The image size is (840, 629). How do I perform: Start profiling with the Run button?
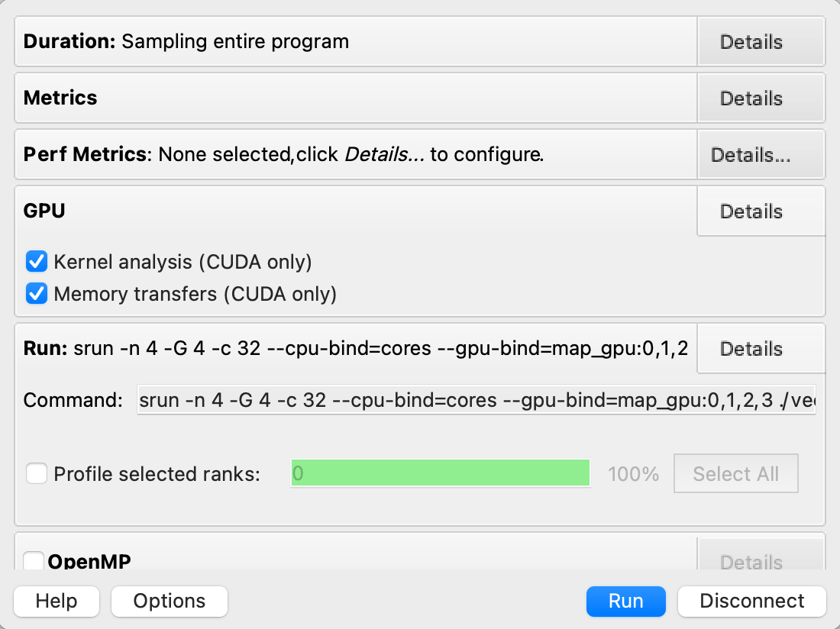click(625, 601)
